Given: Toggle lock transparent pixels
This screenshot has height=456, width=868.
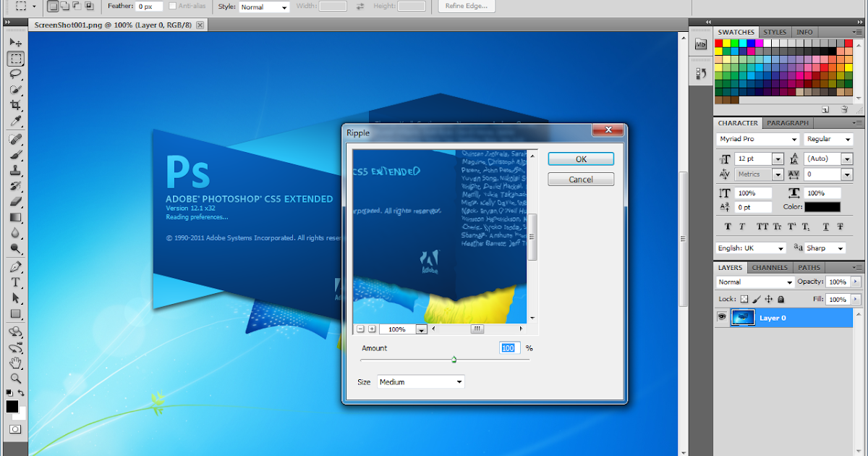Looking at the screenshot, I should coord(744,299).
